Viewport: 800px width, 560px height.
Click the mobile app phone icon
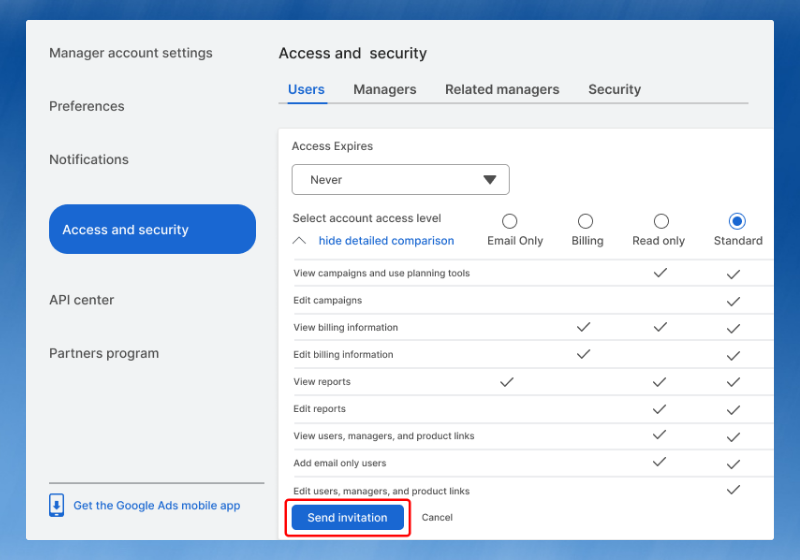[x=57, y=505]
